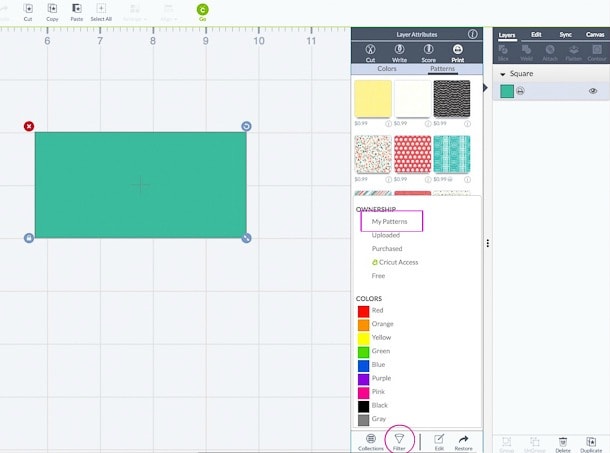Click the Ungroup button in the Layers panel
This screenshot has height=453, width=610.
535,444
